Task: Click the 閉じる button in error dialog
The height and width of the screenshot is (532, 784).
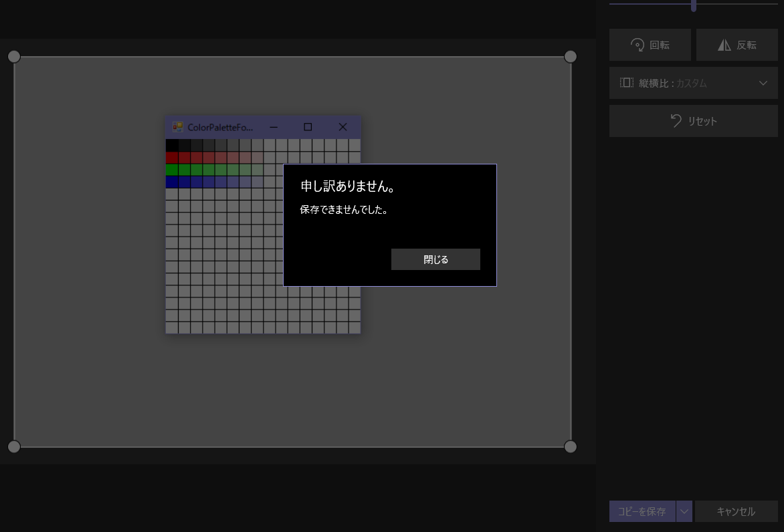Action: click(x=435, y=259)
